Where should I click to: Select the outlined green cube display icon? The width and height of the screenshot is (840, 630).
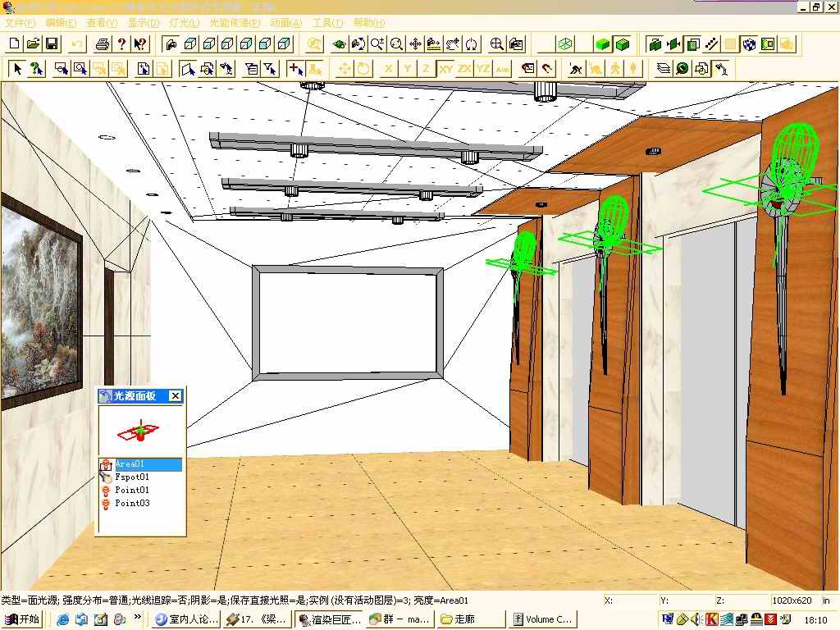[623, 44]
